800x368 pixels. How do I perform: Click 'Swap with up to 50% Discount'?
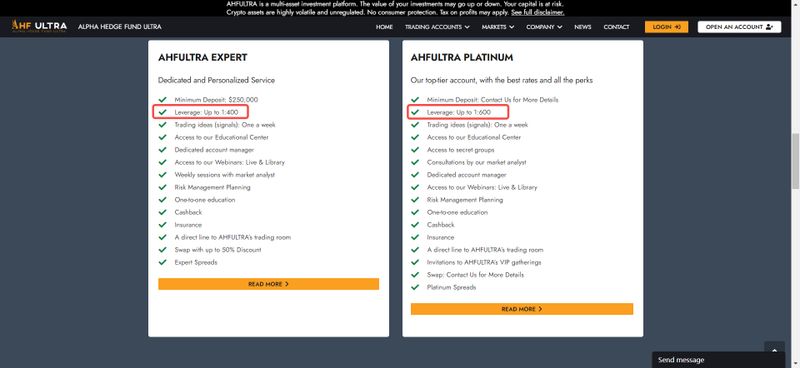(x=218, y=250)
